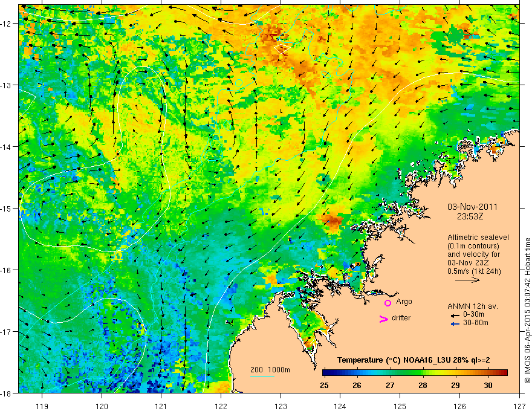Click the latitude axis label -12
Image resolution: width=532 pixels, height=411 pixels.
(7, 24)
